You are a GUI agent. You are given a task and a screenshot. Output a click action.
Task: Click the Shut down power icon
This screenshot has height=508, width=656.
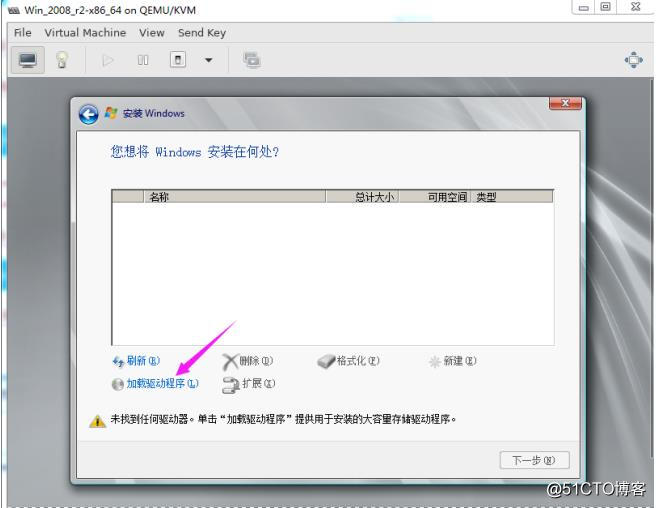click(x=178, y=60)
